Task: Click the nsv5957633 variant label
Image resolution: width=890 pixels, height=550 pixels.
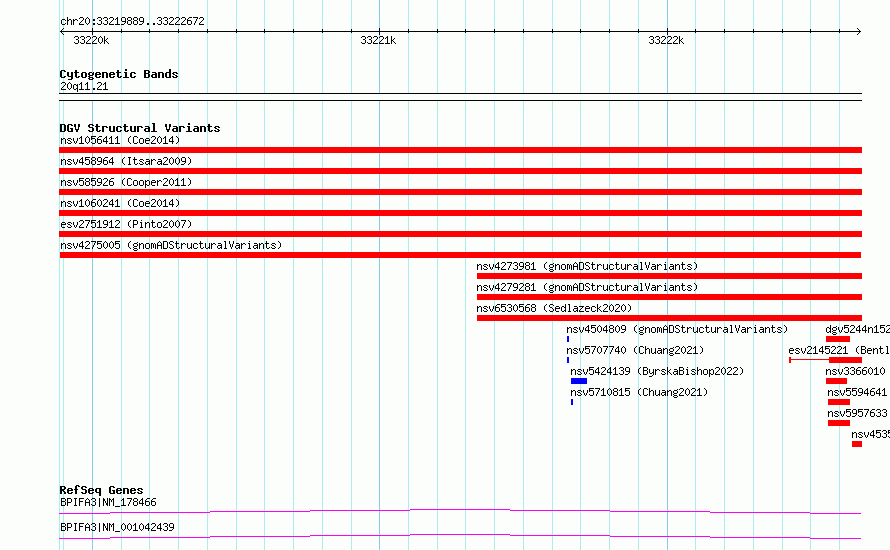Action: [x=857, y=413]
